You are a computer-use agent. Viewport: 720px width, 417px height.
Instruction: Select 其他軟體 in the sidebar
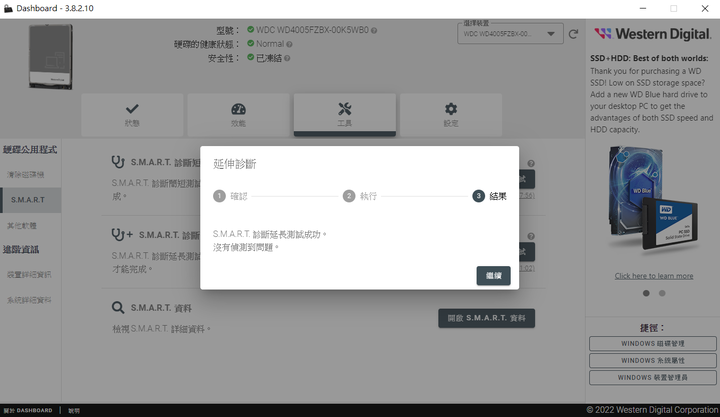(x=22, y=225)
